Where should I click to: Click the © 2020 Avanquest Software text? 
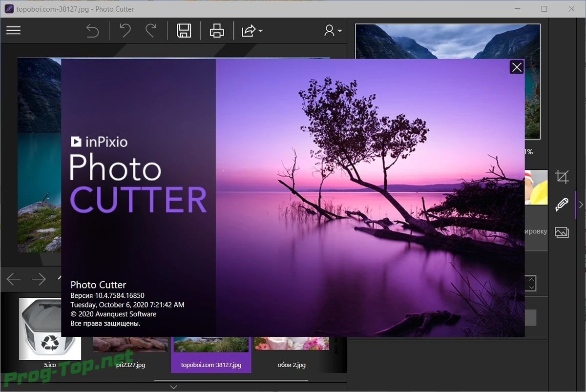pos(113,314)
